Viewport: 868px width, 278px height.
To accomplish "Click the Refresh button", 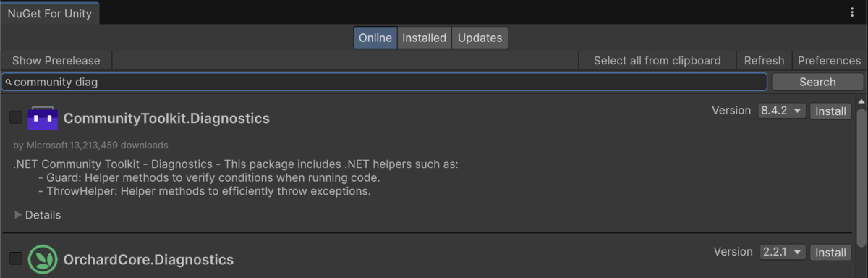I will tap(764, 61).
